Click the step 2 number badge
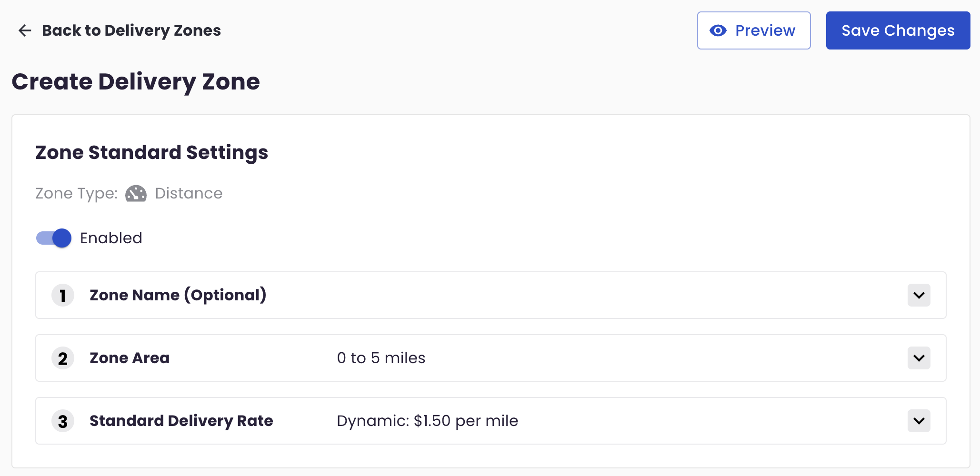Image resolution: width=980 pixels, height=476 pixels. click(63, 358)
